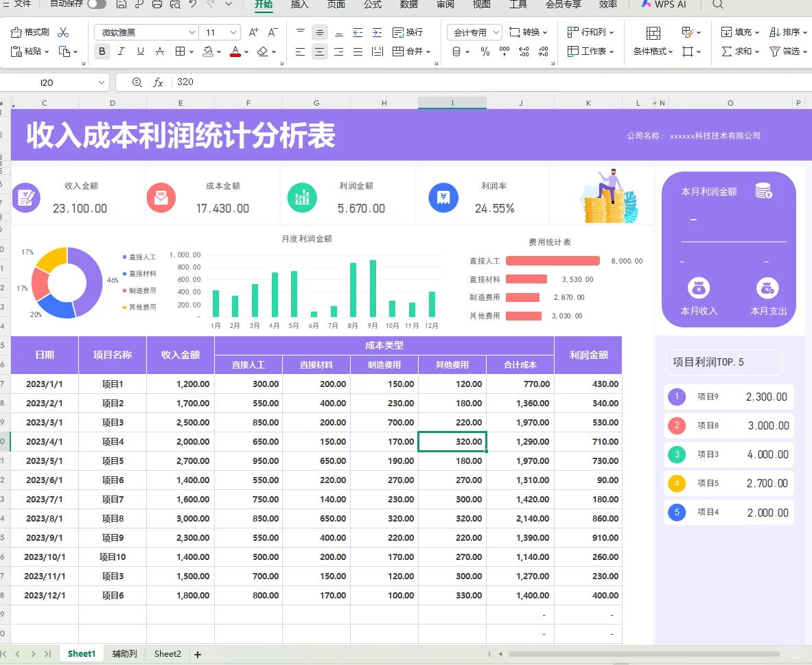Click the horizontal scrollbar at the bottom
The width and height of the screenshot is (812, 665).
pos(645,654)
